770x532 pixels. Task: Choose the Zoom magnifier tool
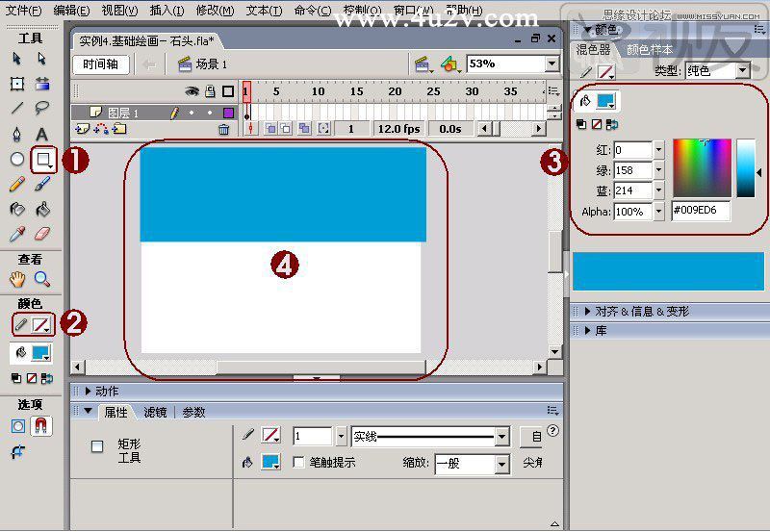click(42, 280)
